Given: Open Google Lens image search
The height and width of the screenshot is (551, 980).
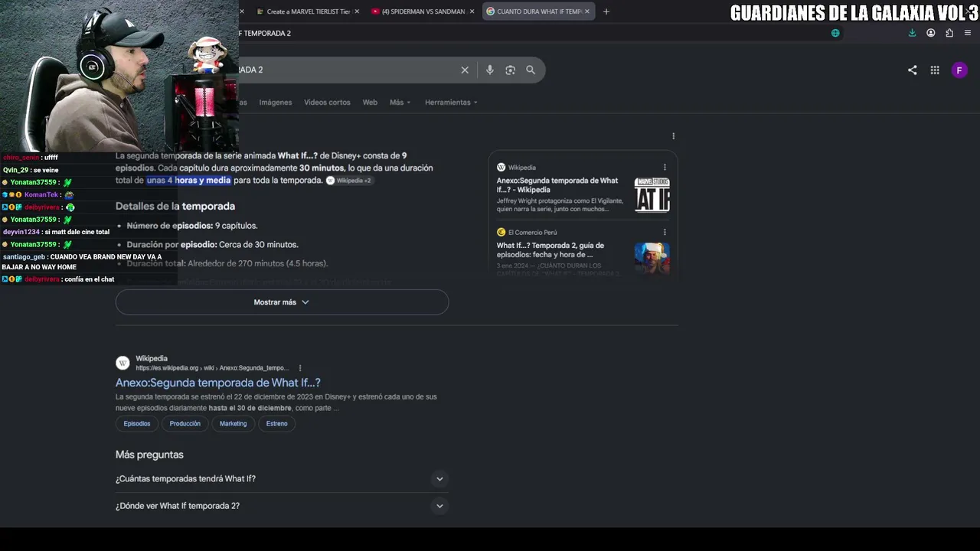Looking at the screenshot, I should (x=510, y=70).
